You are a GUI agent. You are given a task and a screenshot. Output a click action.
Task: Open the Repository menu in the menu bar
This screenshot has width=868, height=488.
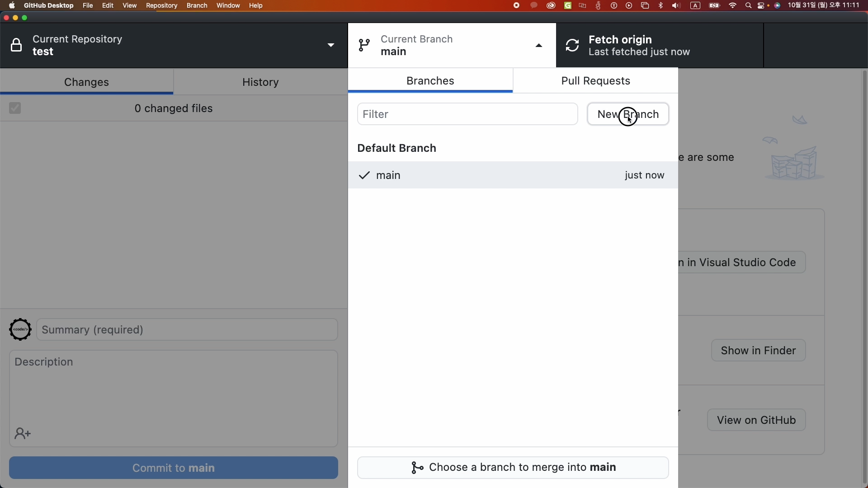pyautogui.click(x=161, y=6)
